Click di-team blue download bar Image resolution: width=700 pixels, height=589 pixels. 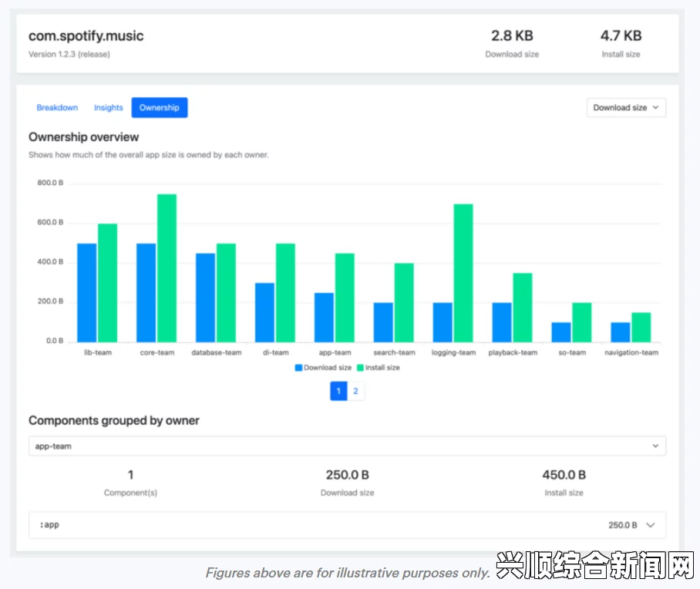[264, 312]
